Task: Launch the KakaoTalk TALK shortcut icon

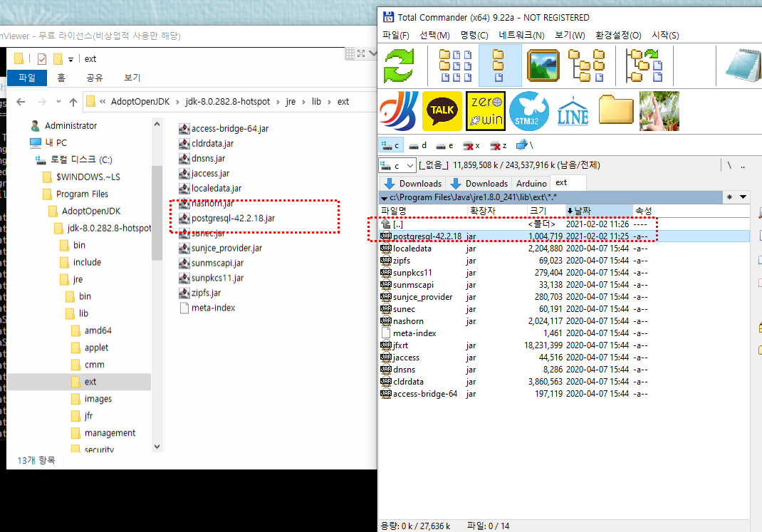Action: pos(442,111)
